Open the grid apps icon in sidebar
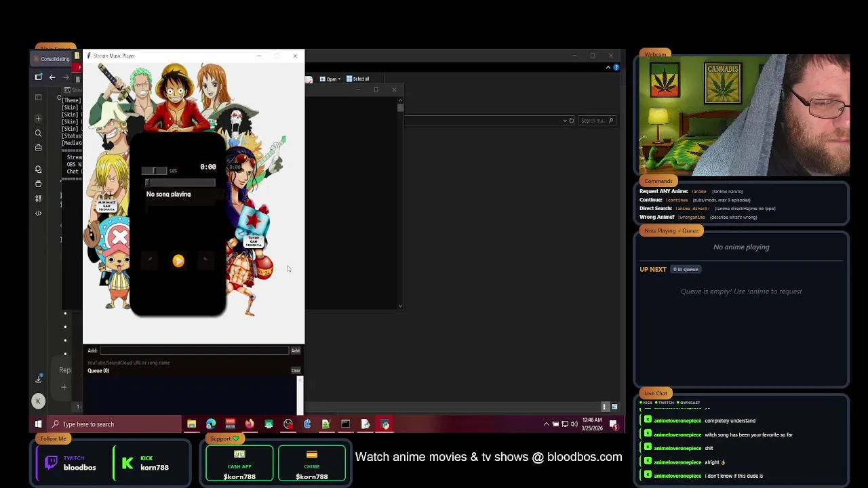The width and height of the screenshot is (868, 488). point(38,199)
